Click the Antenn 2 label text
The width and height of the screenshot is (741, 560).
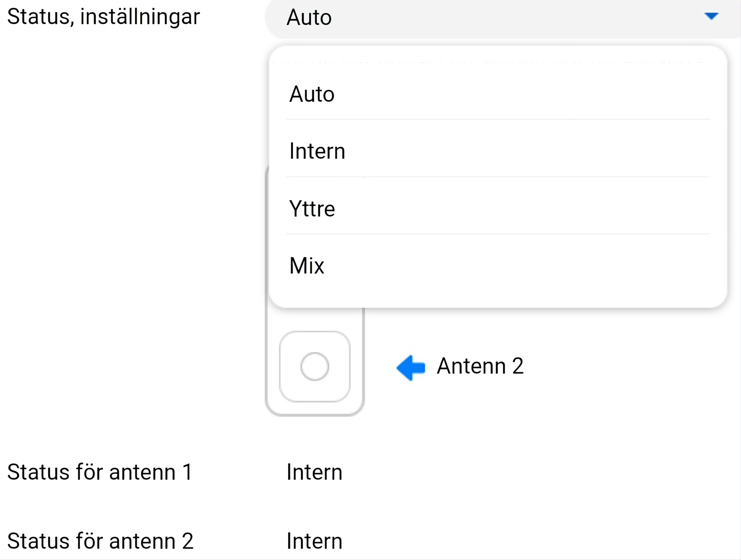480,366
